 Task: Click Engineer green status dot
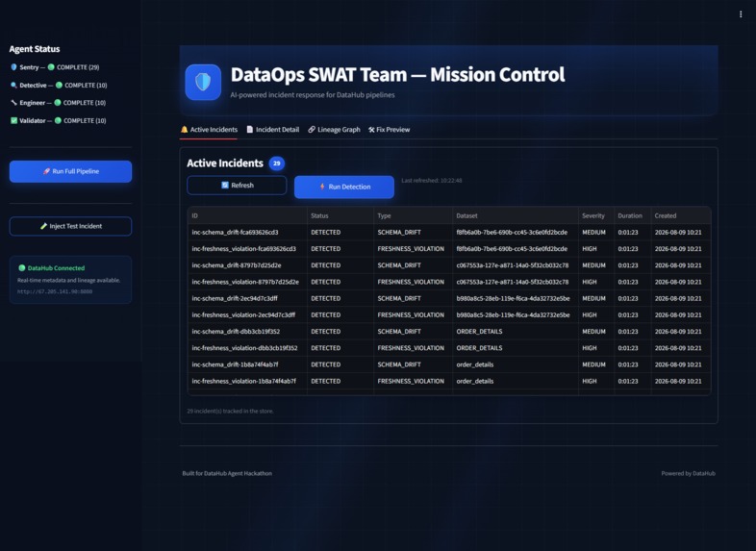[x=58, y=103]
